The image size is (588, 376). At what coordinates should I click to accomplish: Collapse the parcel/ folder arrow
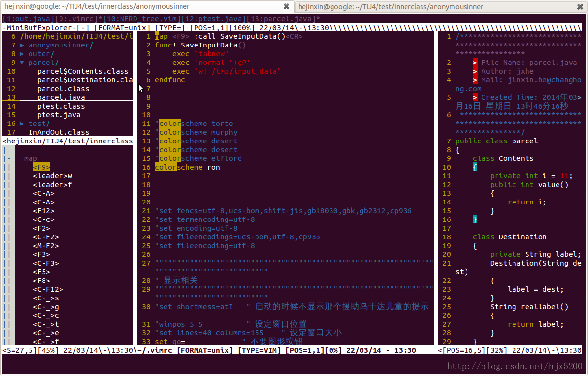tap(22, 63)
